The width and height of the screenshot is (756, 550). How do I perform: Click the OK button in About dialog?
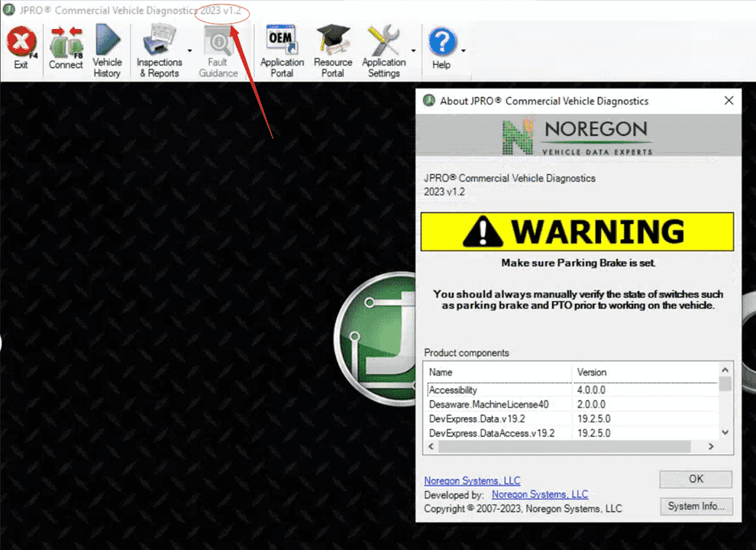click(x=696, y=479)
